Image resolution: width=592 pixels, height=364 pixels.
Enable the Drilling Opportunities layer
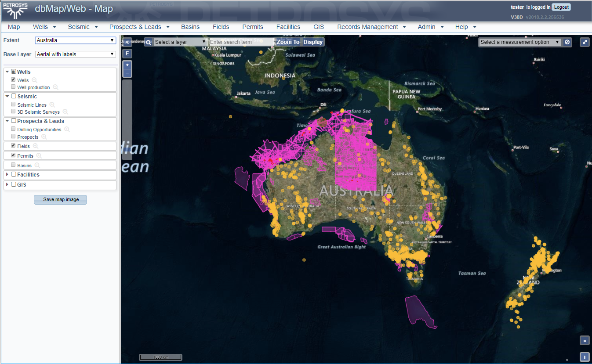point(13,129)
